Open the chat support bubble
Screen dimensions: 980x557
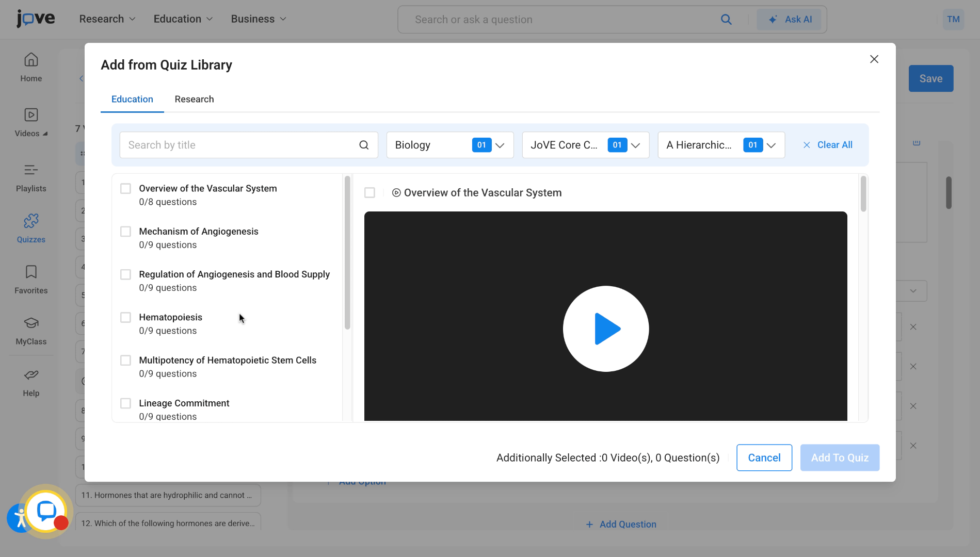[46, 511]
